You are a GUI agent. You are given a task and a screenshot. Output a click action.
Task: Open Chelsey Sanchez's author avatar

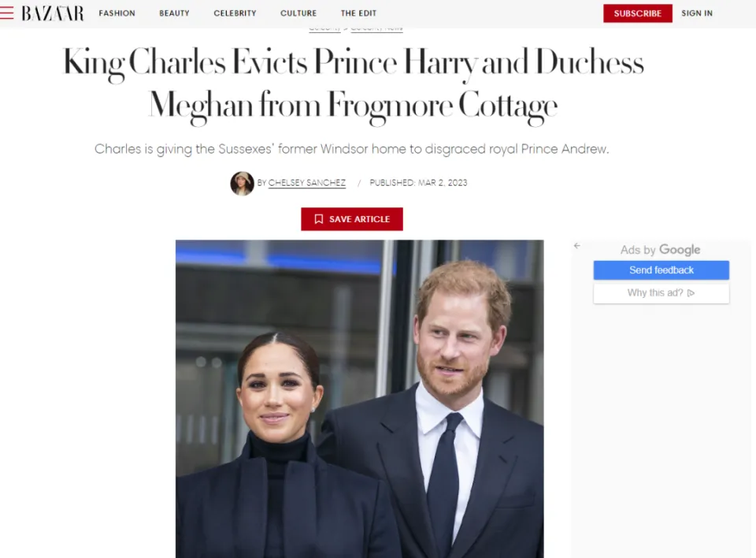pos(242,184)
